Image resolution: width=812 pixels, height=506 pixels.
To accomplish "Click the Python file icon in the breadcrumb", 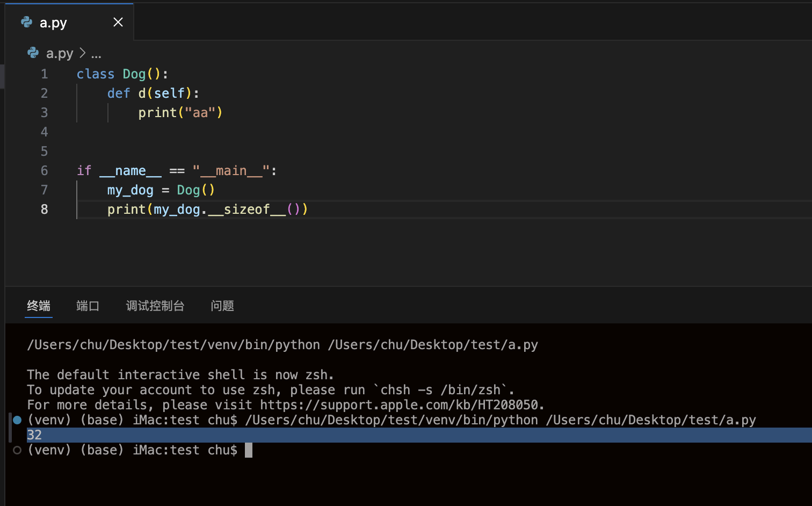I will pos(33,53).
